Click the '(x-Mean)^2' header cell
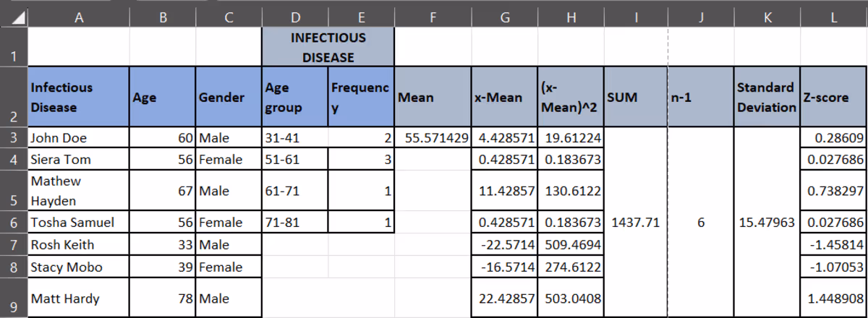Viewport: 868px width, 318px height. [x=570, y=97]
